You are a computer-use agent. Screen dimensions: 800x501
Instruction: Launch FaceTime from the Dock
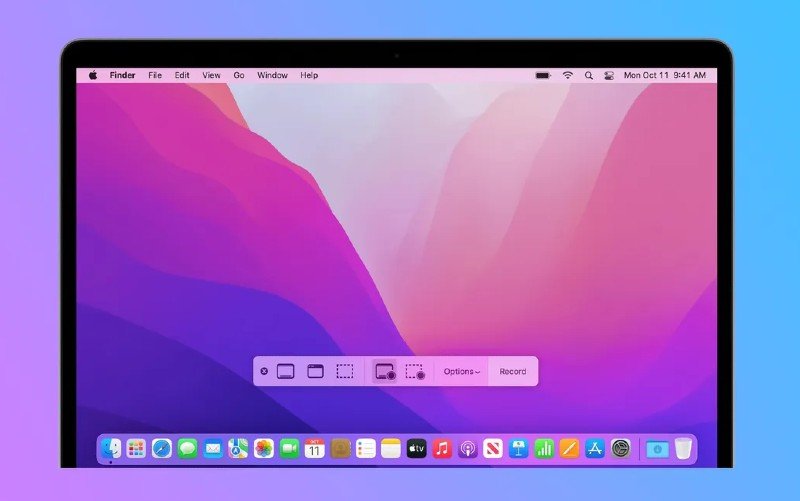(289, 448)
